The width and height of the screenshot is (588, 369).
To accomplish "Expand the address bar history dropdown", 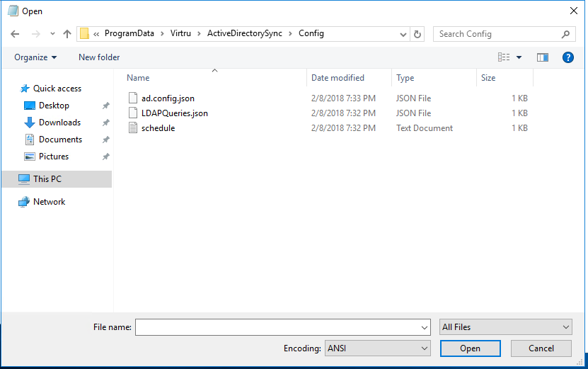I will click(403, 35).
